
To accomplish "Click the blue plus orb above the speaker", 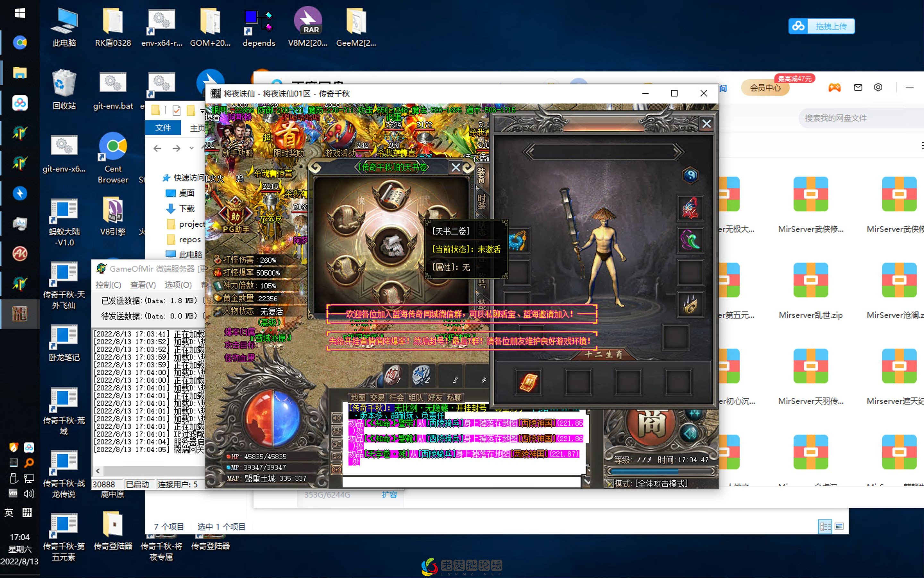I will coord(695,414).
